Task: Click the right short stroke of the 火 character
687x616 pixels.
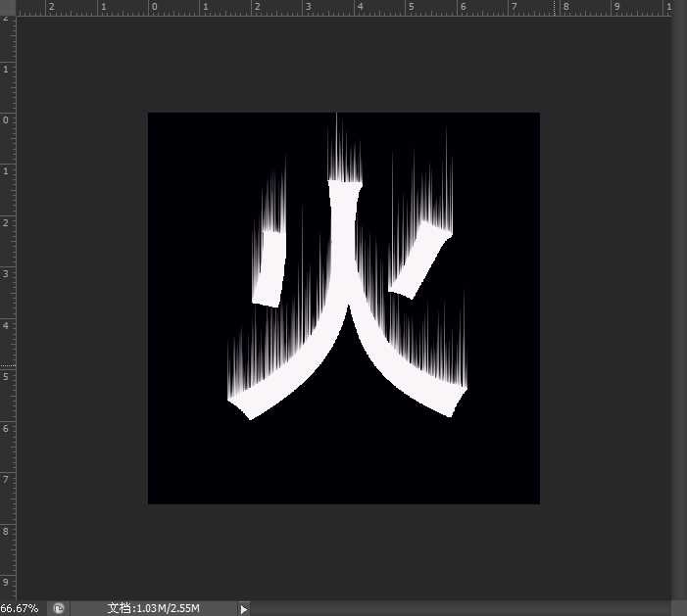Action: tap(418, 261)
